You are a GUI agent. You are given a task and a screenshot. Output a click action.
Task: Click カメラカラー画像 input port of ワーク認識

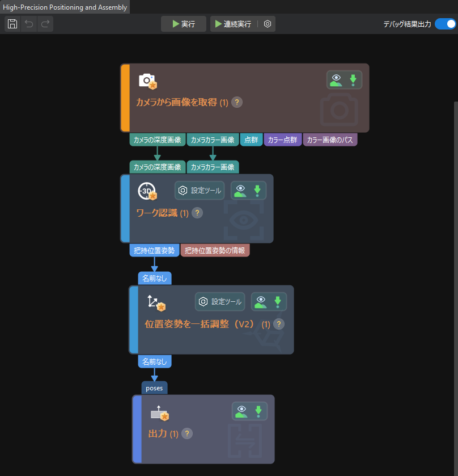[213, 167]
